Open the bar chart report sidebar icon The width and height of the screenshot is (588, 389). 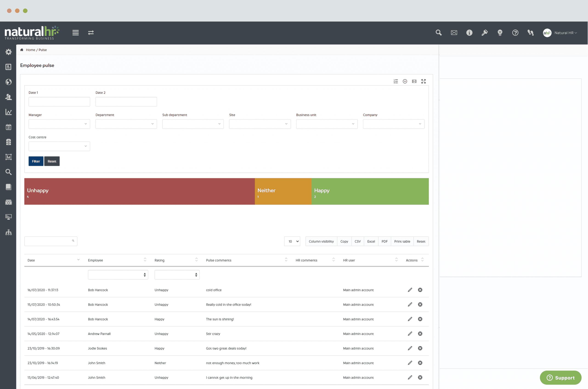coord(8,157)
